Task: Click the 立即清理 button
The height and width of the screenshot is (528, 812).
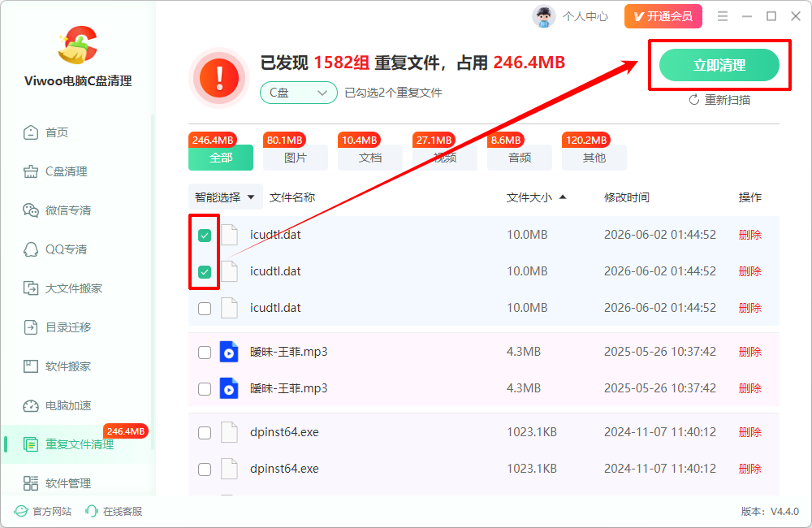Action: point(719,65)
